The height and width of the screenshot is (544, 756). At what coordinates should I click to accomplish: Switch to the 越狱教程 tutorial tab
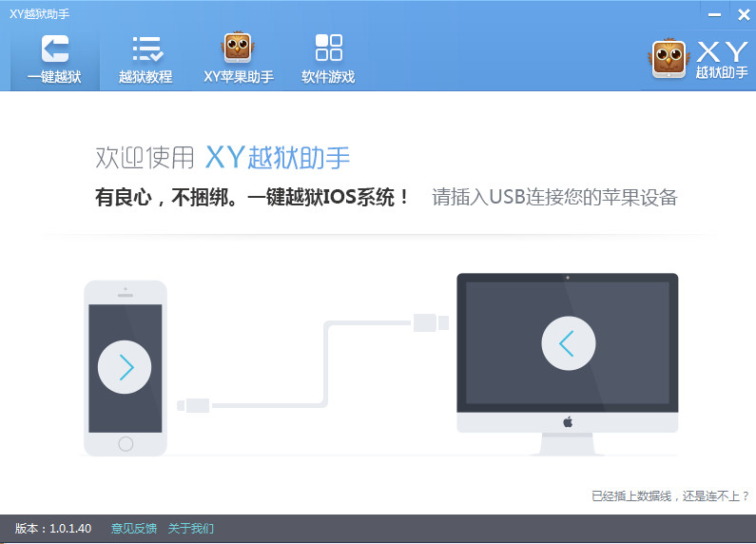click(145, 59)
